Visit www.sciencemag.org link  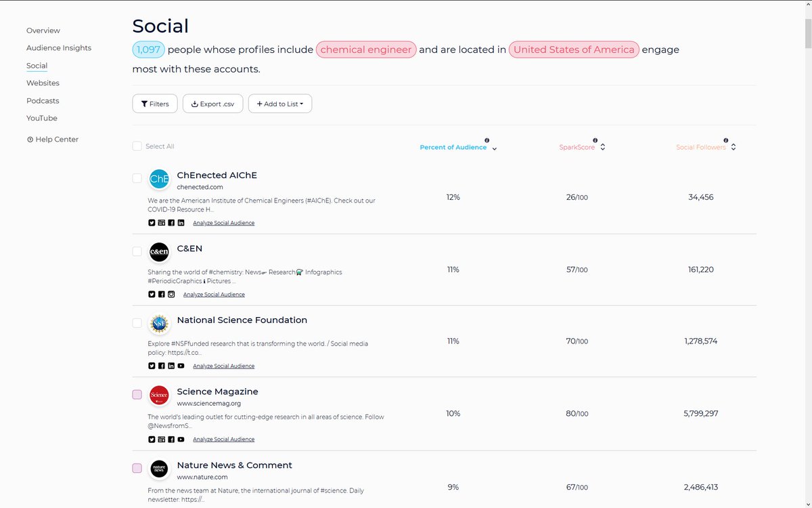click(x=208, y=404)
